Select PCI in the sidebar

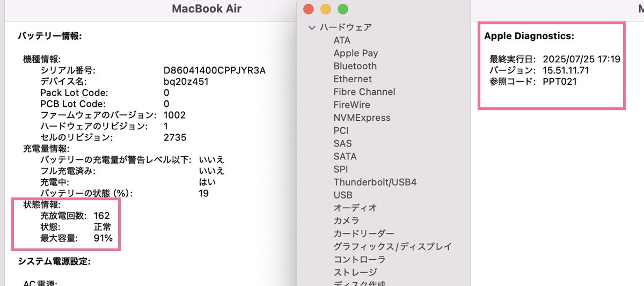coord(341,130)
